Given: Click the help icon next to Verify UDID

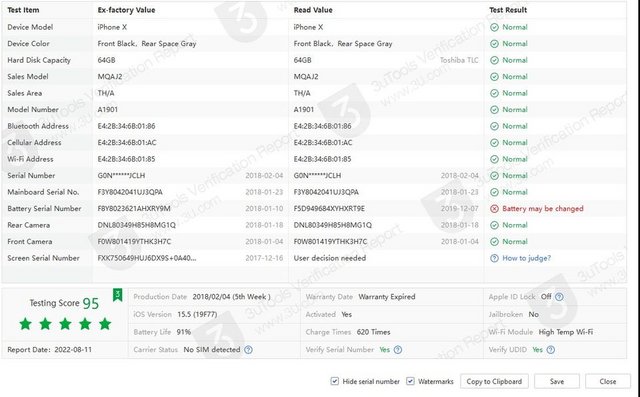Looking at the screenshot, I should 551,350.
